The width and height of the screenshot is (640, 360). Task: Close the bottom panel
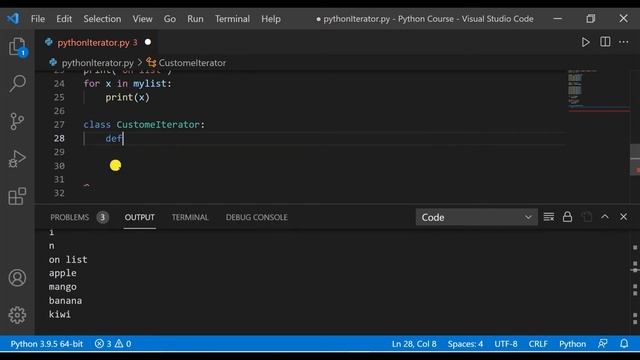click(623, 217)
